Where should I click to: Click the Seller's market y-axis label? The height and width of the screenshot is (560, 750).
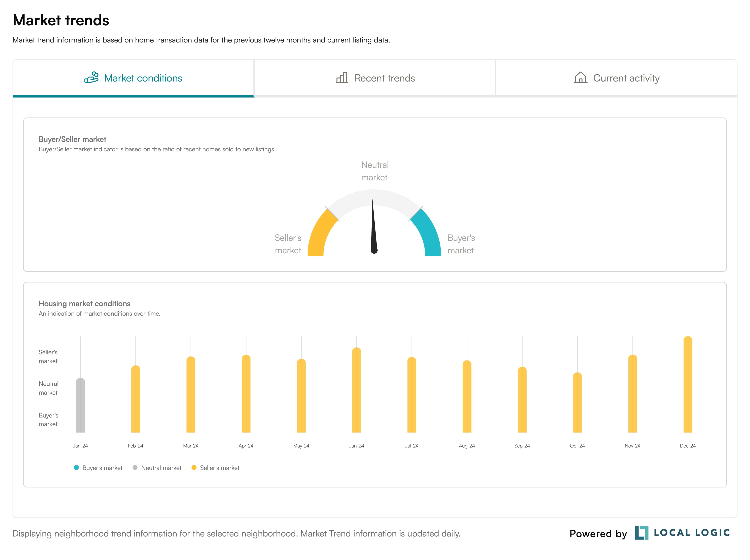click(x=48, y=357)
